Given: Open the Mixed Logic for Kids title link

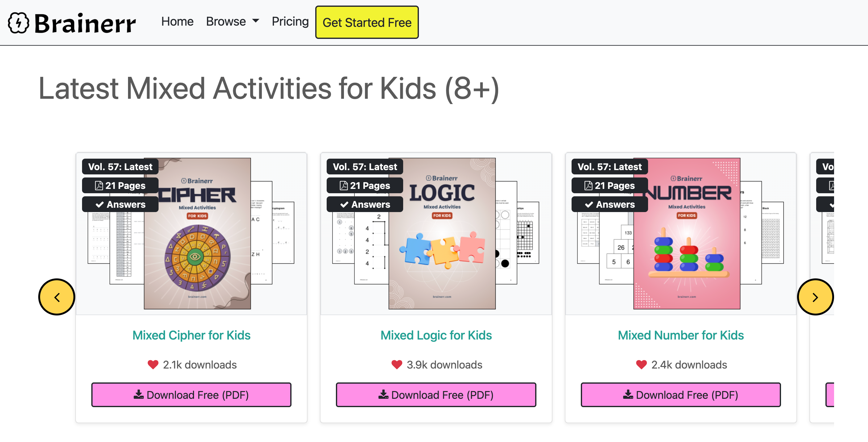Looking at the screenshot, I should 436,335.
